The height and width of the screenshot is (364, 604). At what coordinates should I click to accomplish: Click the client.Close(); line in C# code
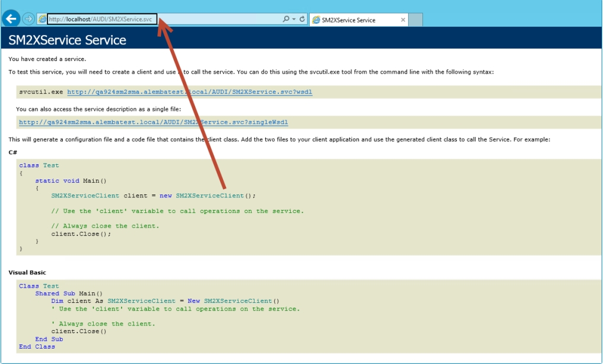81,234
